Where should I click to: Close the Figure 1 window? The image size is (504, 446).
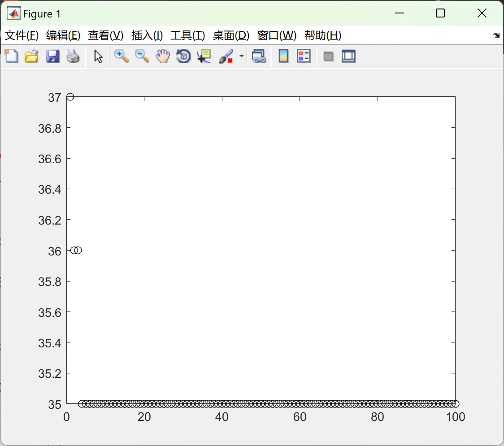point(482,13)
